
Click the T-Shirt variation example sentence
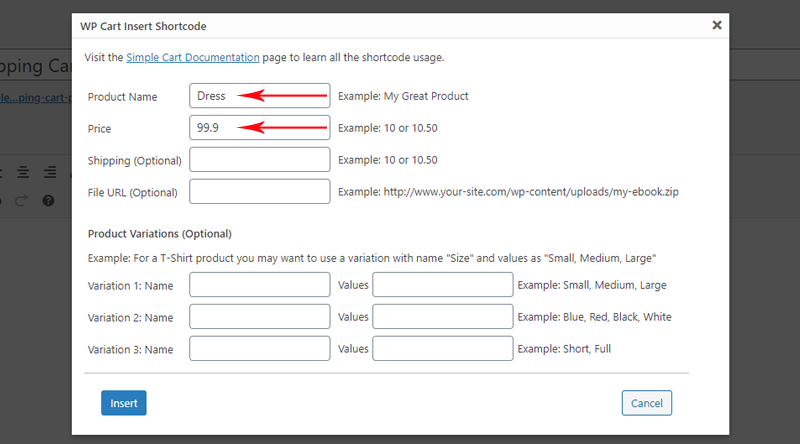[x=372, y=258]
